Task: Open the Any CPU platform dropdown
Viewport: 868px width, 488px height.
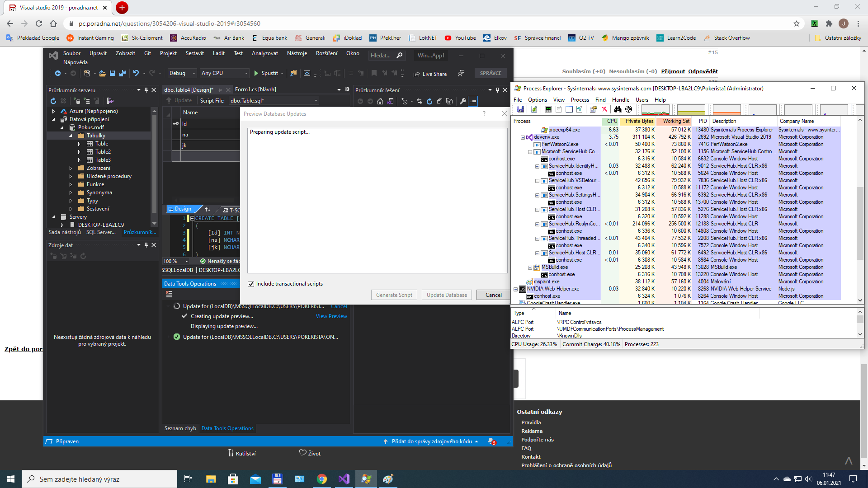Action: (x=224, y=73)
